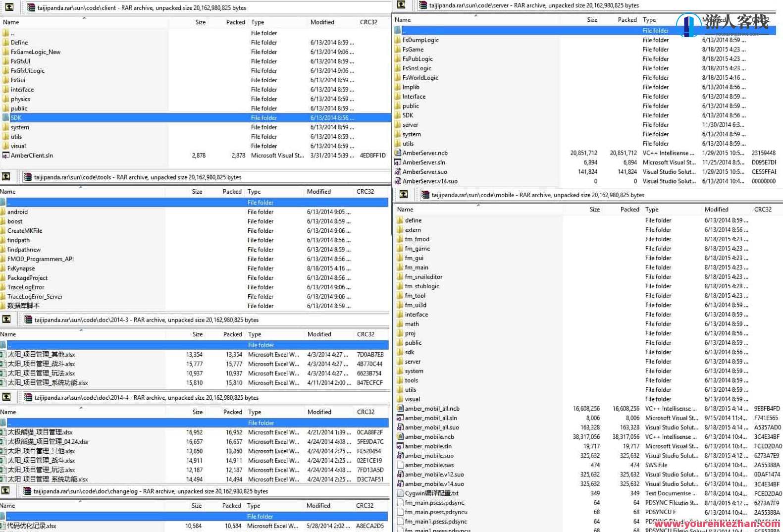Select the AmberServer.ncb file icon
This screenshot has width=783, height=532.
pyautogui.click(x=398, y=153)
